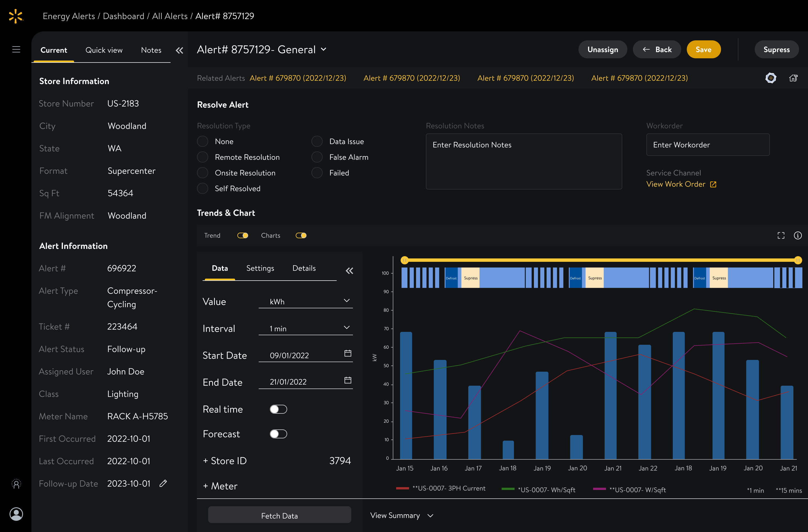Select Remote Resolution option

pyautogui.click(x=203, y=157)
